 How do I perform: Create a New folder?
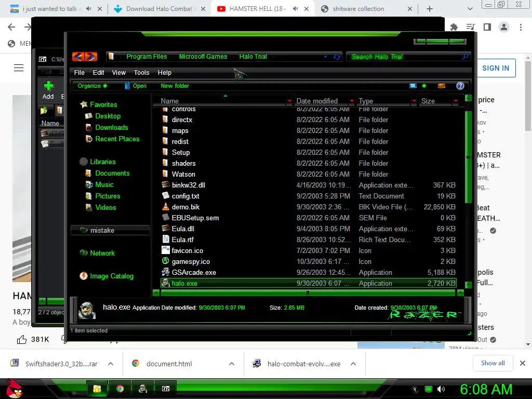click(175, 86)
